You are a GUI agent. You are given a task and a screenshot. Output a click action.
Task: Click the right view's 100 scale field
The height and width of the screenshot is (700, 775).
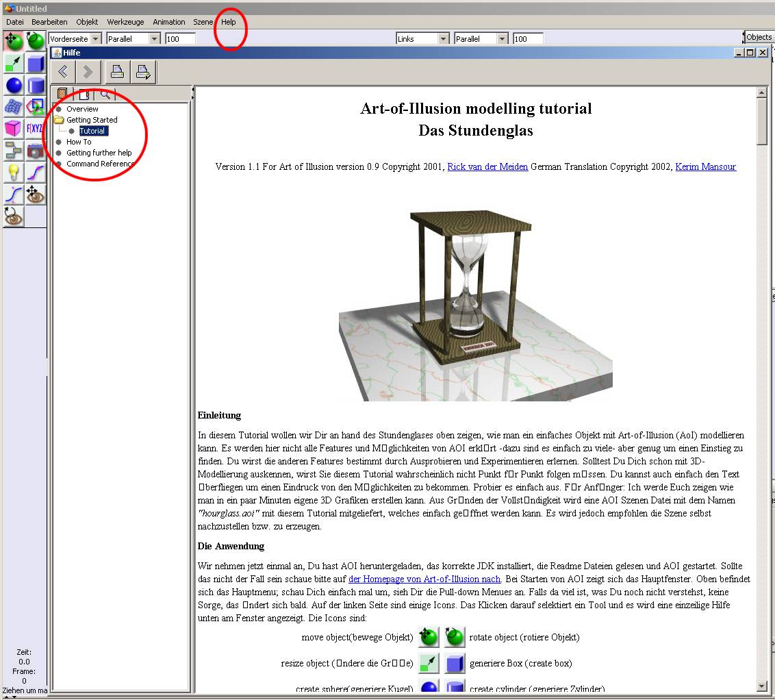point(528,38)
